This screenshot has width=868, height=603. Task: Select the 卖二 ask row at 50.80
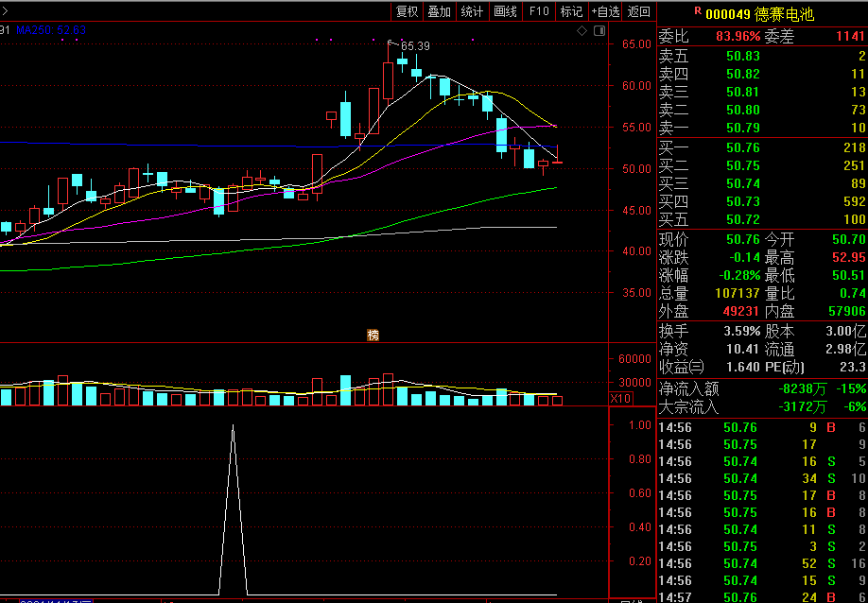point(762,110)
